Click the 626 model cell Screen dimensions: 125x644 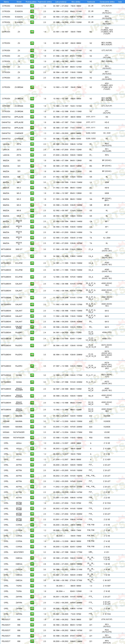pos(19,177)
